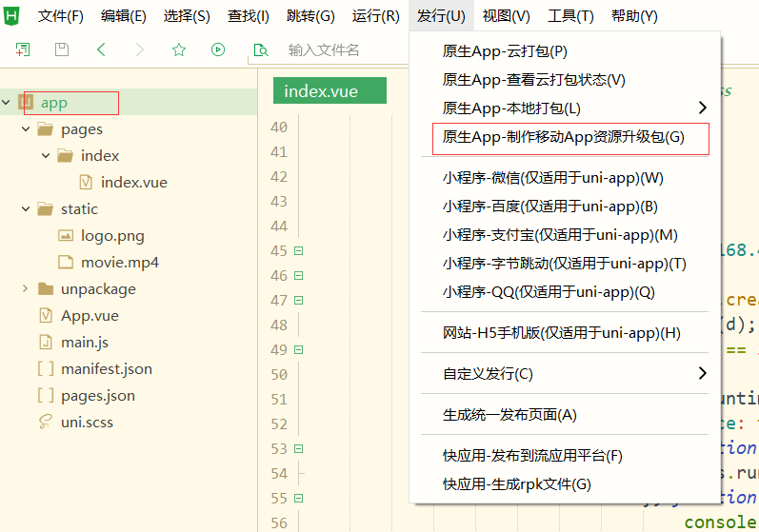759x532 pixels.
Task: Click the HBuilderX logo icon
Action: point(11,16)
